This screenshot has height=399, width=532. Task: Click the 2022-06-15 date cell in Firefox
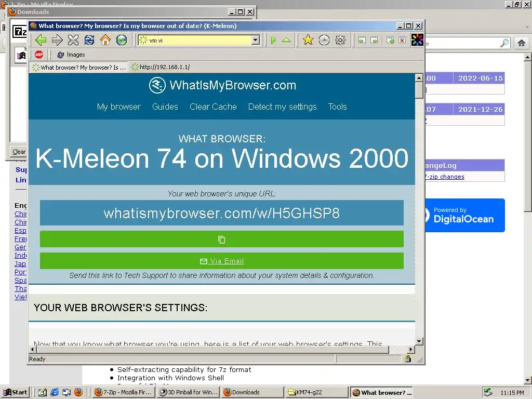coord(480,78)
